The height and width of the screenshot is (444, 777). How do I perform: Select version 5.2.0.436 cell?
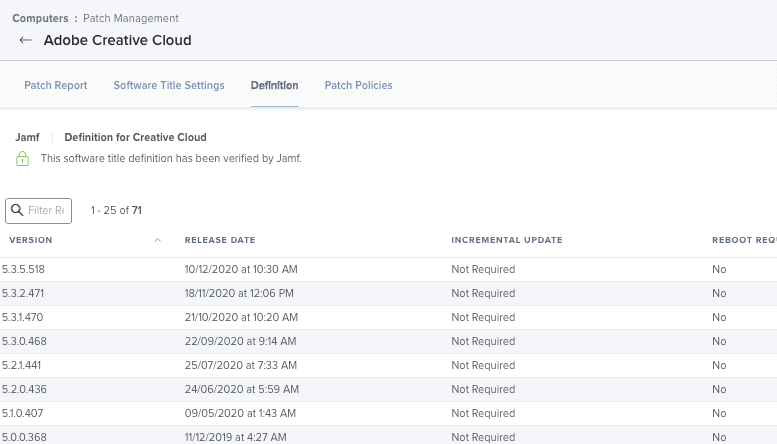click(24, 389)
